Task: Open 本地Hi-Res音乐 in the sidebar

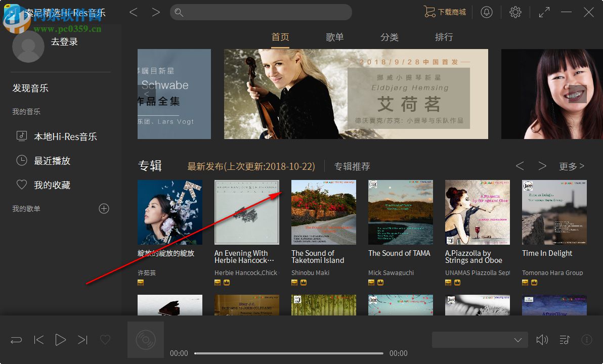Action: coord(58,136)
